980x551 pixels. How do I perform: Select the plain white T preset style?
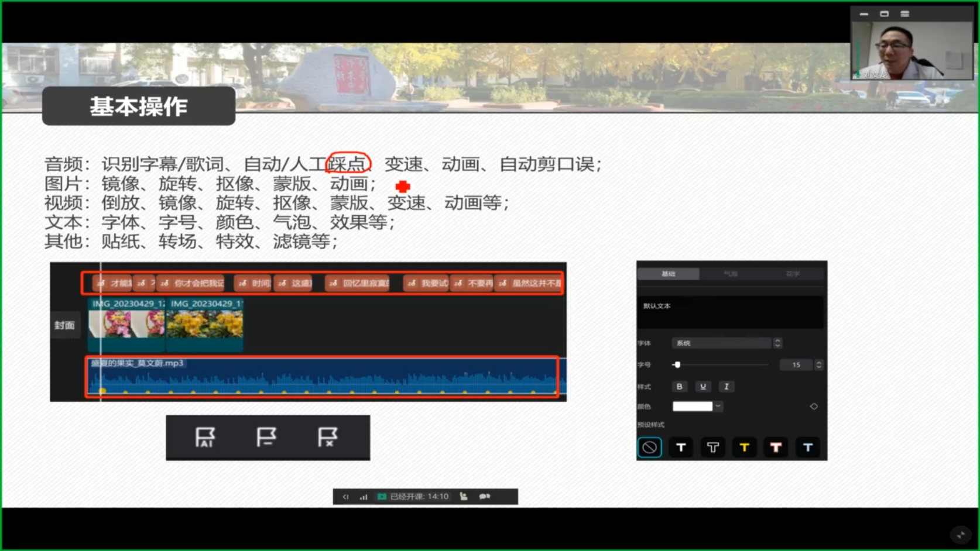pos(681,447)
